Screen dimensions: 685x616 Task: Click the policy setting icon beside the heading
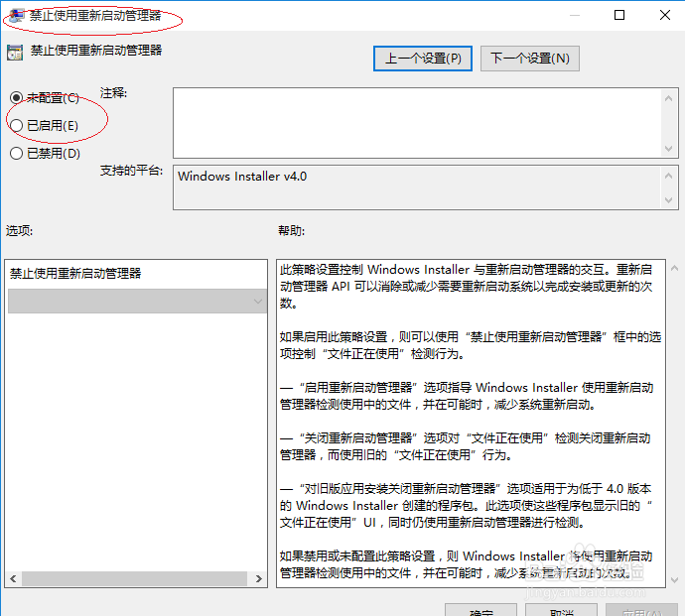[15, 53]
